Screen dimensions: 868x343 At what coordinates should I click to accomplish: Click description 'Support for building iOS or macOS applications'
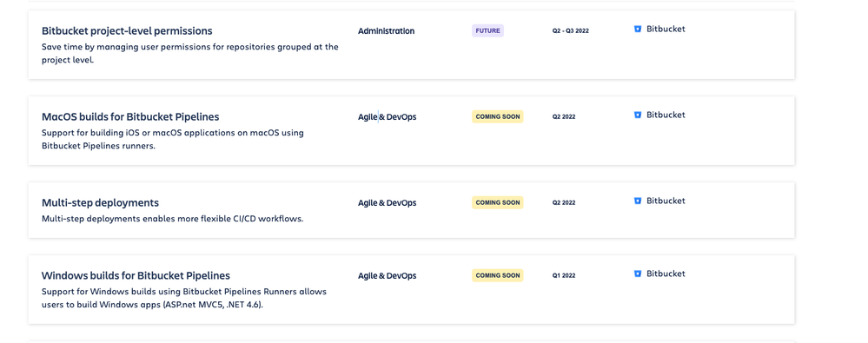pos(173,140)
